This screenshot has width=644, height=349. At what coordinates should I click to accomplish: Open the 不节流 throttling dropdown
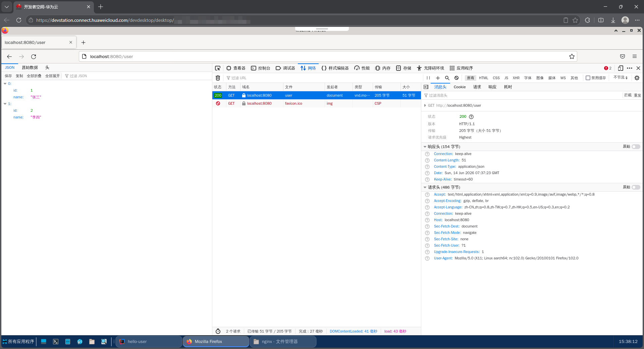pos(621,78)
